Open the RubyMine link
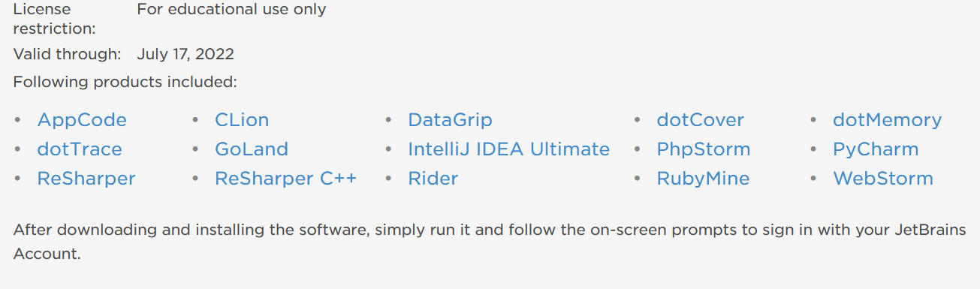Viewport: 980px width, 289px height. pos(703,179)
